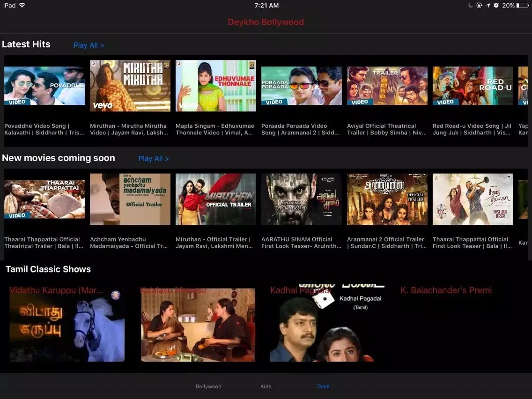Image resolution: width=532 pixels, height=399 pixels.
Task: Click 'Thaarai Thappattai Official First Look Teaser' text
Action: click(472, 243)
